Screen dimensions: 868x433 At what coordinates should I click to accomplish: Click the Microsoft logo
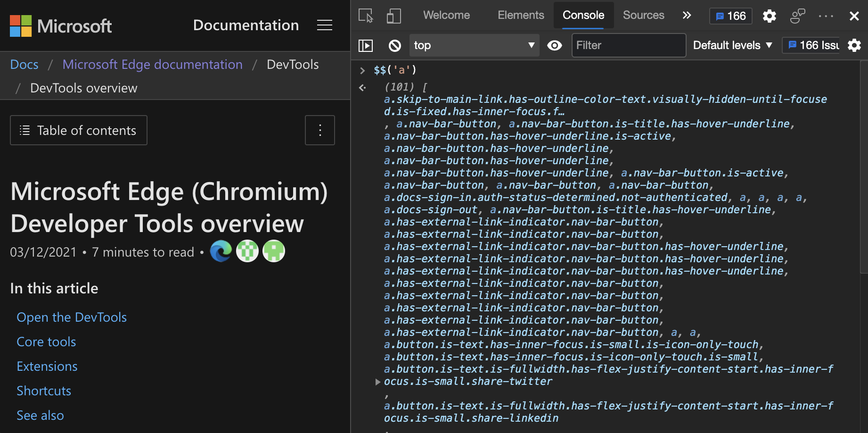point(61,25)
